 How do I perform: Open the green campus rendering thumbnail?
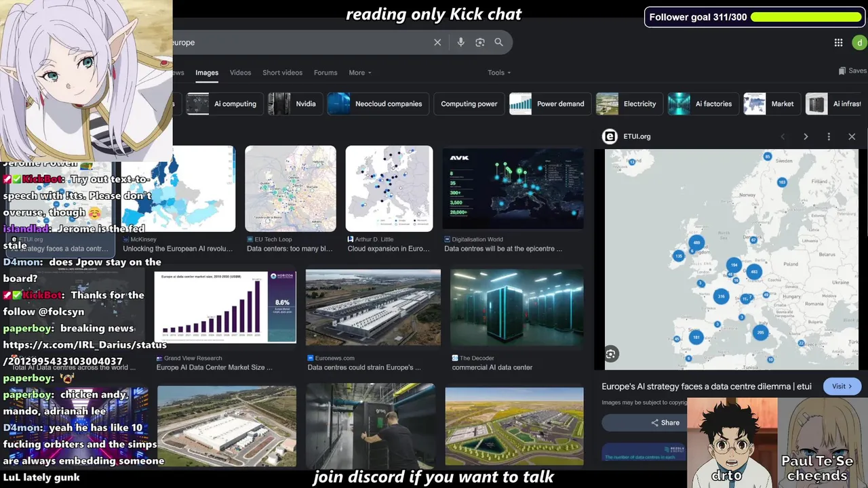click(514, 426)
